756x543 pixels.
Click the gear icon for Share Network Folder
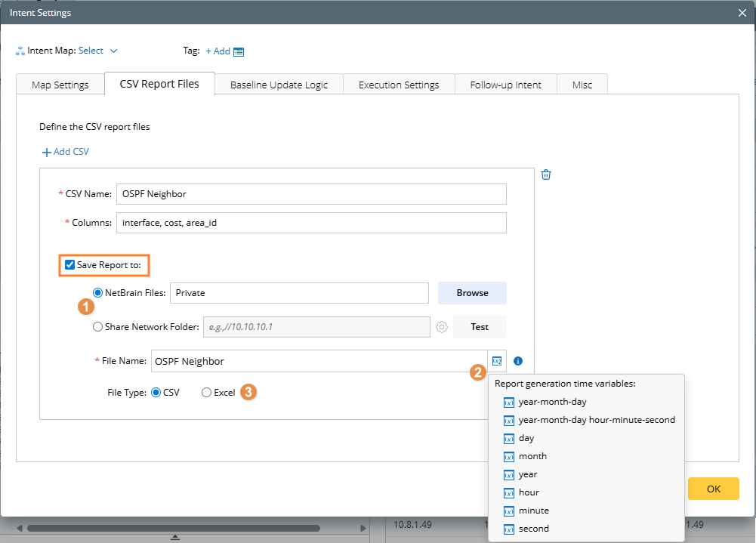pyautogui.click(x=442, y=327)
